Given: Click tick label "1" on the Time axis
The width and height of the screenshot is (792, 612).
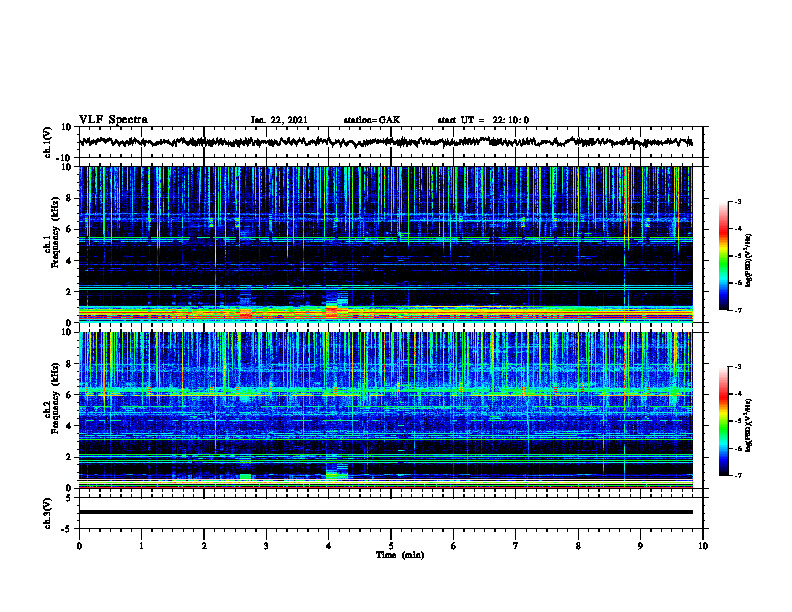Looking at the screenshot, I should pyautogui.click(x=141, y=546).
